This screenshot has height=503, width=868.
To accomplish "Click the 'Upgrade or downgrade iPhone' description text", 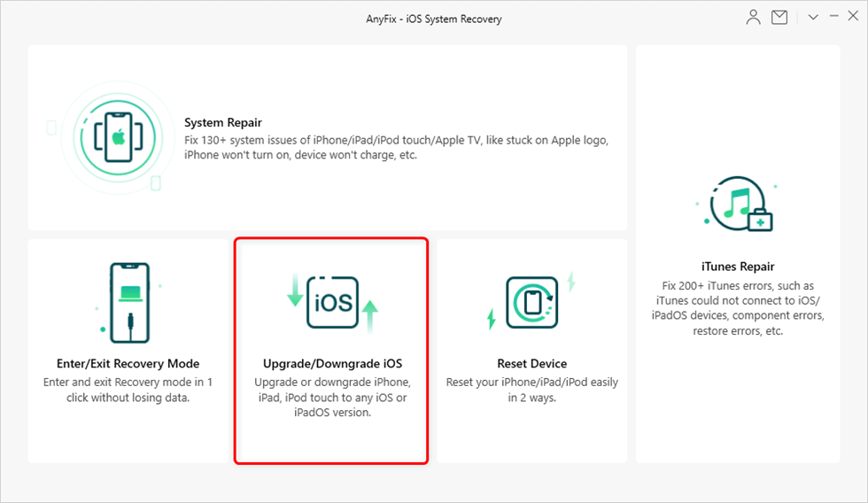I will (332, 398).
